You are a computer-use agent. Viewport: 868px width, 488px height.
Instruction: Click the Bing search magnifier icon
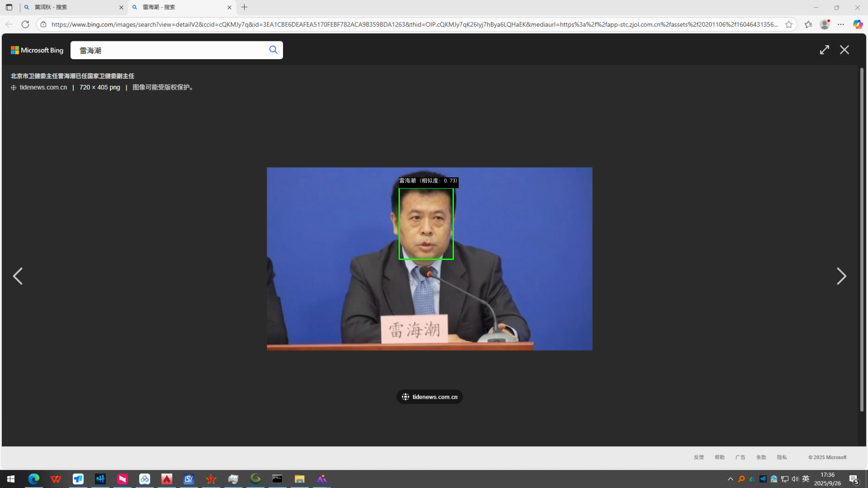pos(273,50)
